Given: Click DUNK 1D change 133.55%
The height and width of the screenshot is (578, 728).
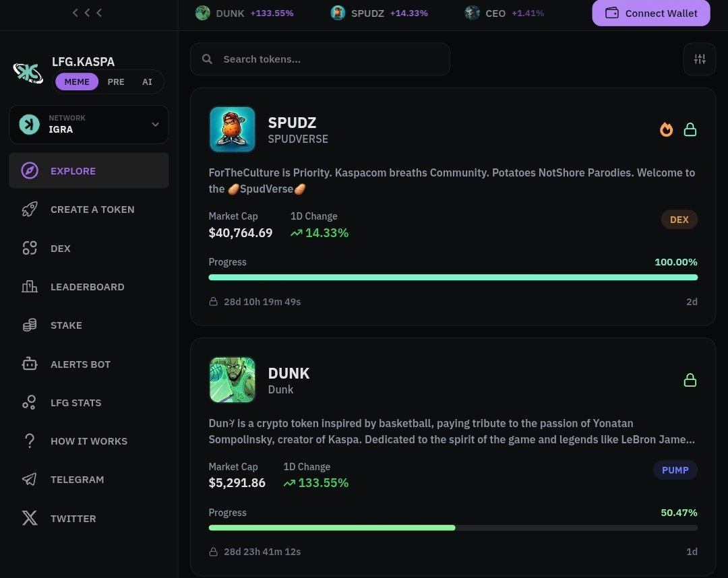Looking at the screenshot, I should point(316,483).
